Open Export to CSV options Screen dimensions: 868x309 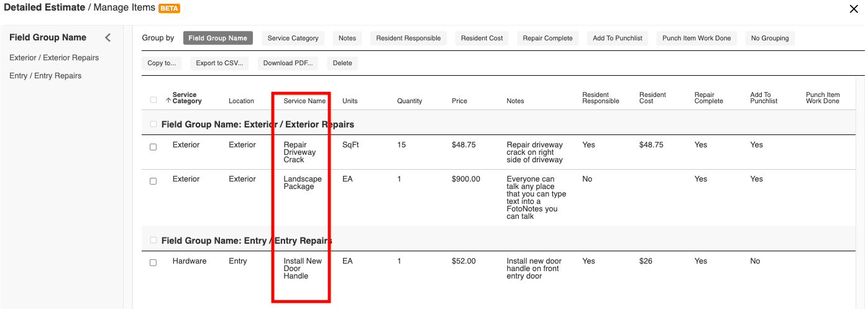pyautogui.click(x=217, y=63)
